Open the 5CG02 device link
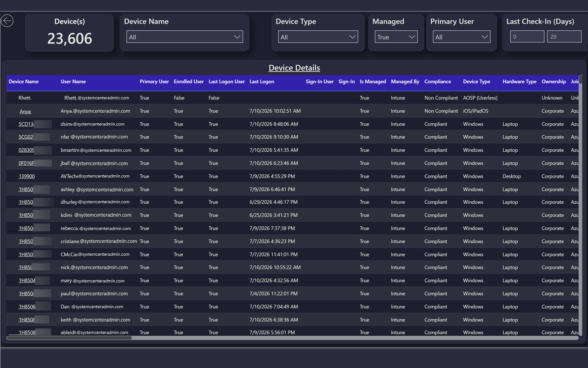588x368 pixels. [26, 137]
